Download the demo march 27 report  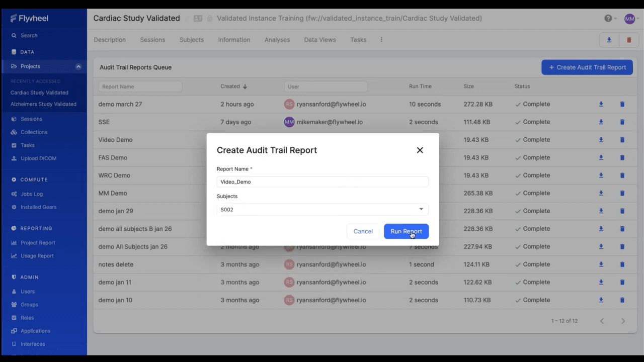coord(601,104)
